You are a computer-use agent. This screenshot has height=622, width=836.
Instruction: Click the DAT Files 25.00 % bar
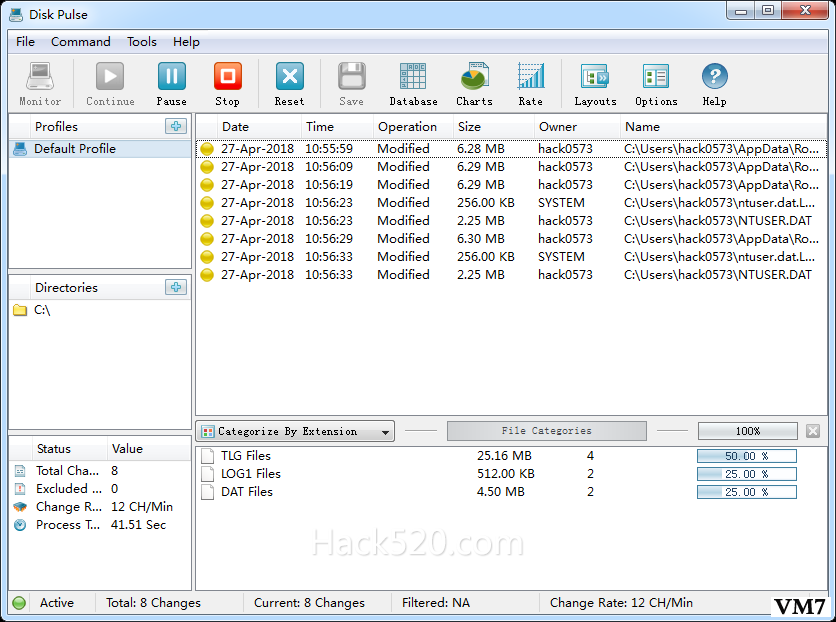[746, 492]
